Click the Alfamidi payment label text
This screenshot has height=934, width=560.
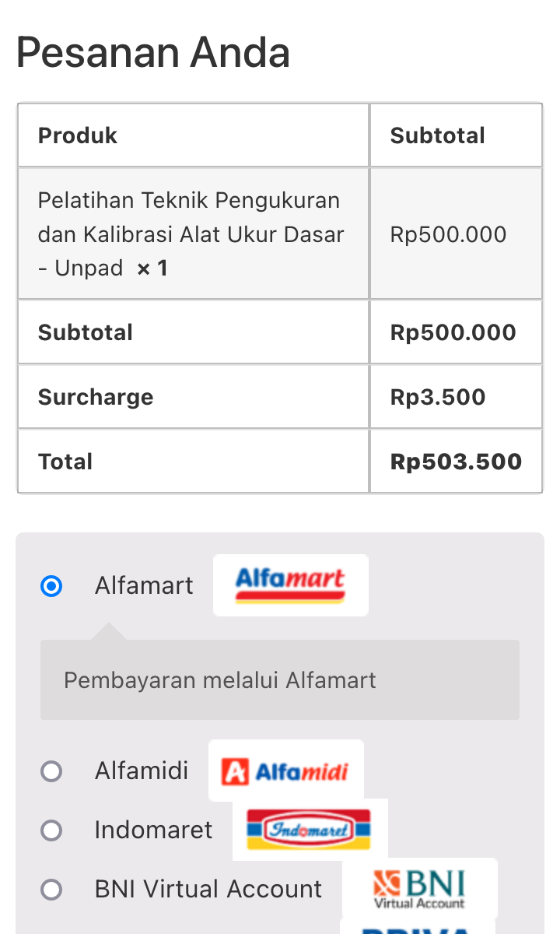[x=142, y=771]
